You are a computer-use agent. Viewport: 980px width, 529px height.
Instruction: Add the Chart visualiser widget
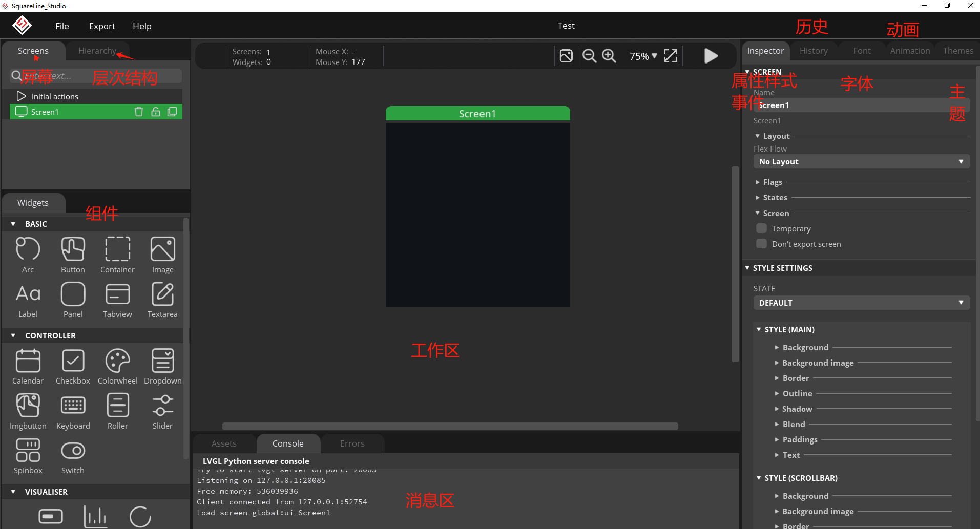click(x=95, y=516)
